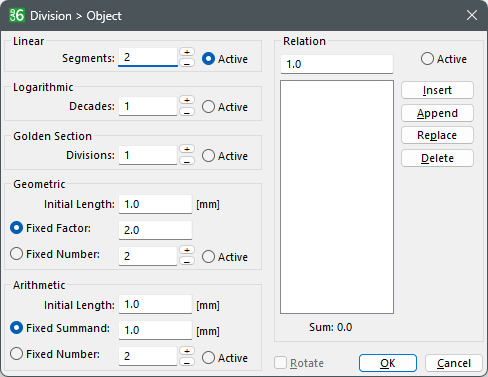Click the Insert button
Screen dimensions: 488x377
pos(437,90)
